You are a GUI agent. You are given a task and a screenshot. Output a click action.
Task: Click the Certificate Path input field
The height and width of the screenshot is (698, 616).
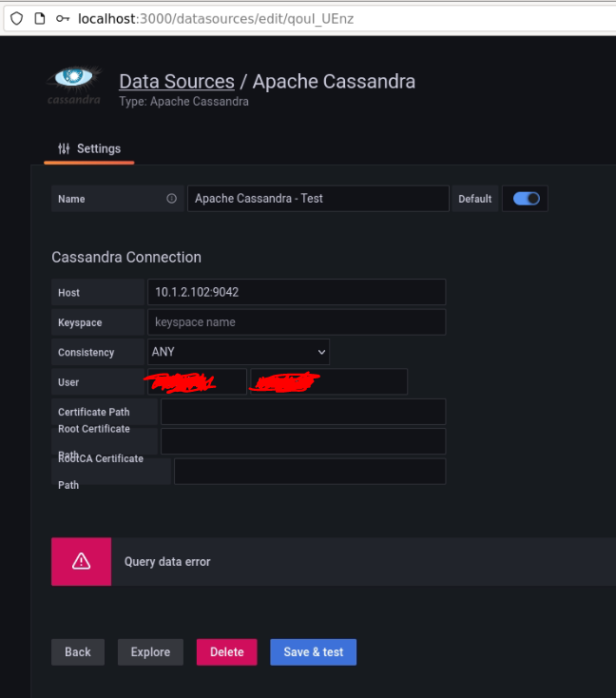(303, 412)
